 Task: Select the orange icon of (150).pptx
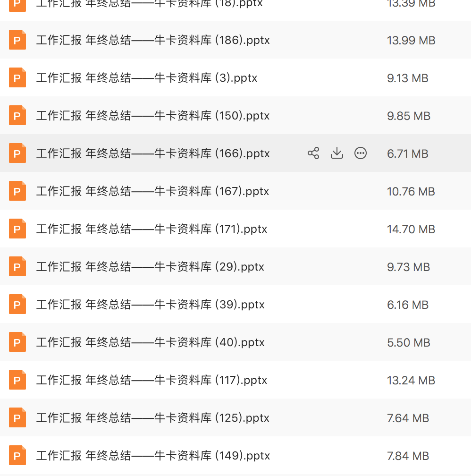tap(17, 115)
